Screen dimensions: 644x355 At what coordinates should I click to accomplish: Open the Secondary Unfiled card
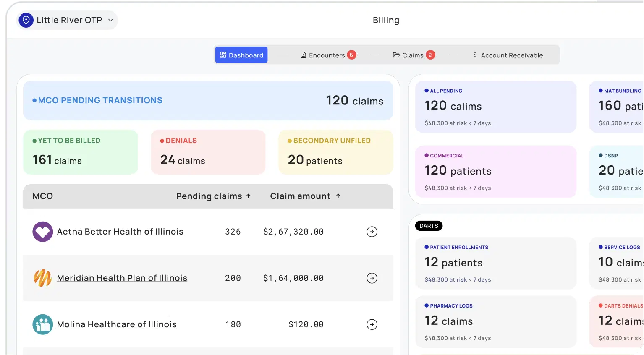(336, 152)
